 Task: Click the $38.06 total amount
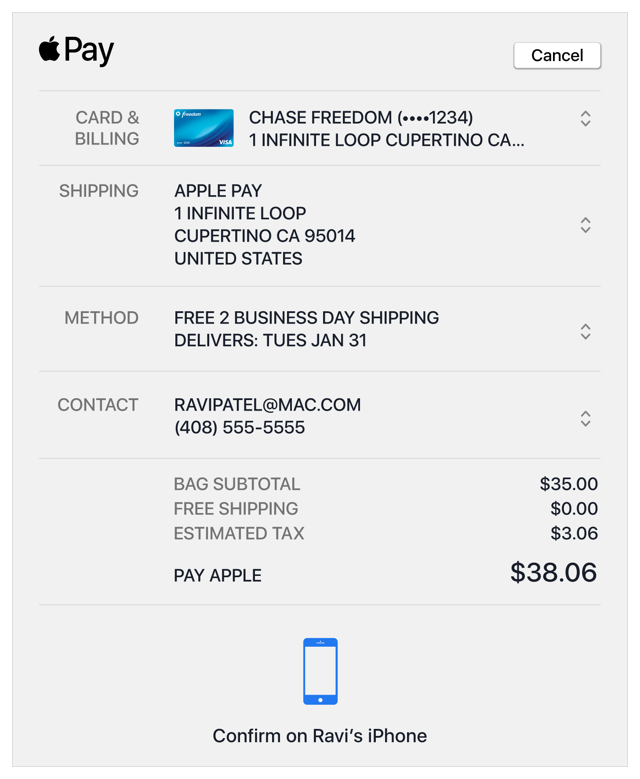[553, 573]
